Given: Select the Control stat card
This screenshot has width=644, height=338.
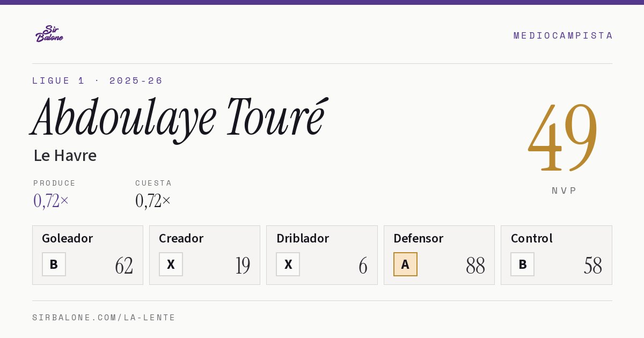Looking at the screenshot, I should pos(557,255).
